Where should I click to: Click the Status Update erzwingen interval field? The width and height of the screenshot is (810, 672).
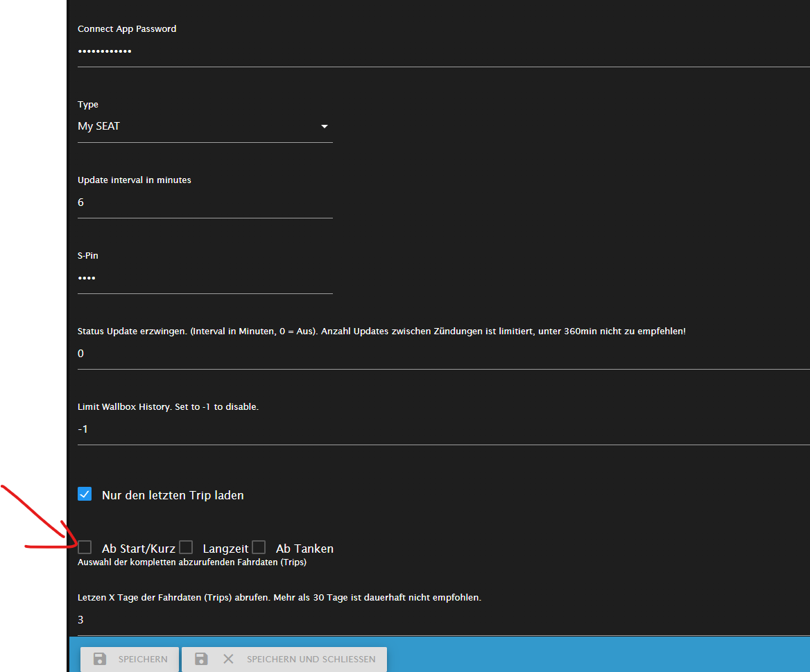[x=443, y=354]
